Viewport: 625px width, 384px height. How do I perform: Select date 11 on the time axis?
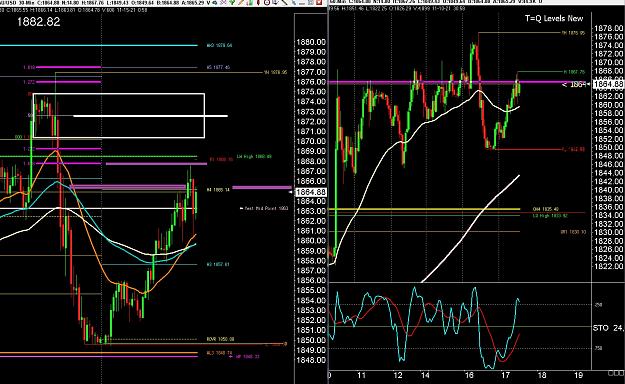click(x=361, y=375)
